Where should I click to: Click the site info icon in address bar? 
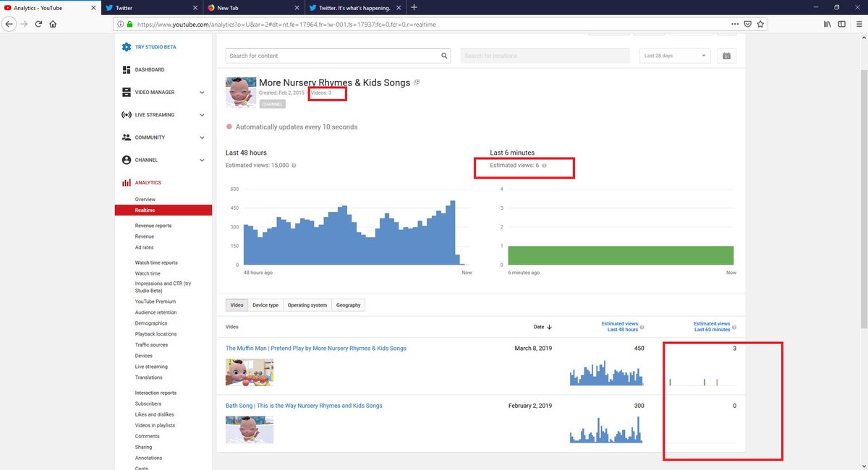pyautogui.click(x=120, y=24)
